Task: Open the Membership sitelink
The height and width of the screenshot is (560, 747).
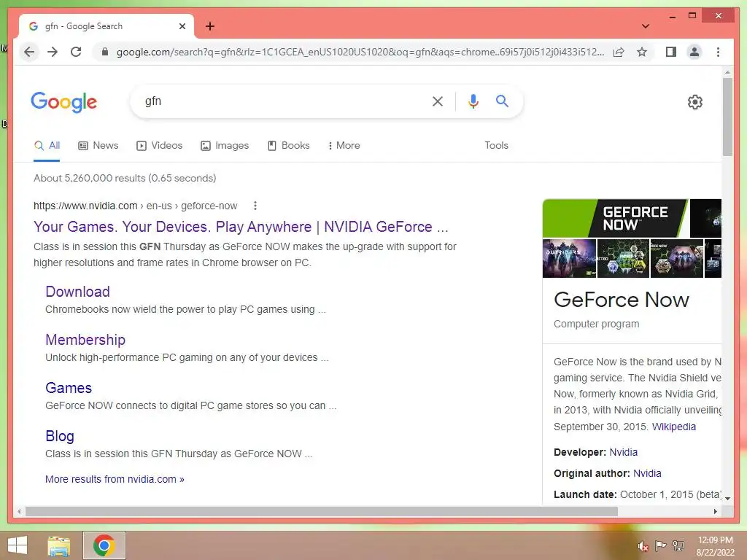Action: (x=85, y=340)
